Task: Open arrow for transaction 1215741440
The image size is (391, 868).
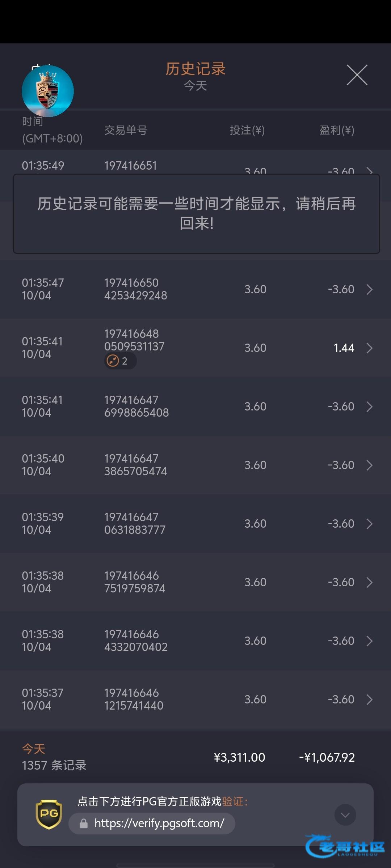Action: 369,699
